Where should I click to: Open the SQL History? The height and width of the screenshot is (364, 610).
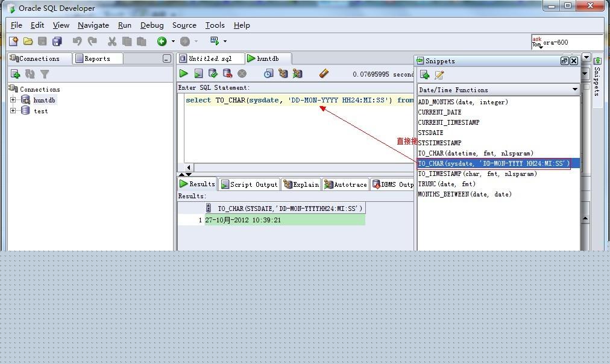(x=268, y=74)
